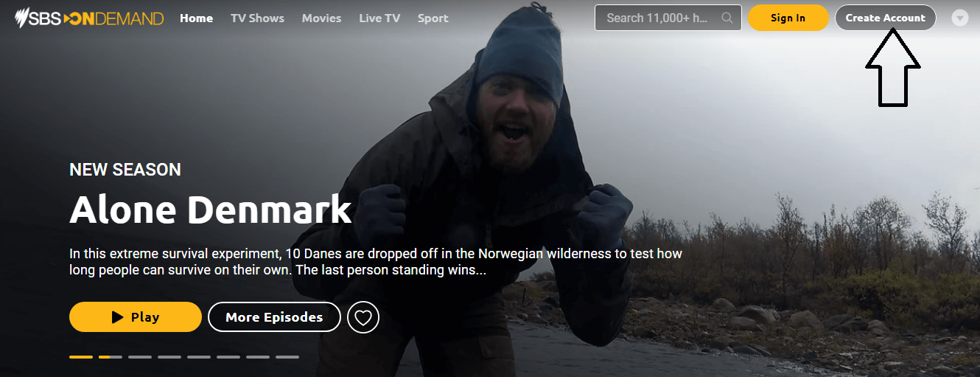Switch to Live TV
Viewport: 980px width, 377px height.
[x=379, y=18]
